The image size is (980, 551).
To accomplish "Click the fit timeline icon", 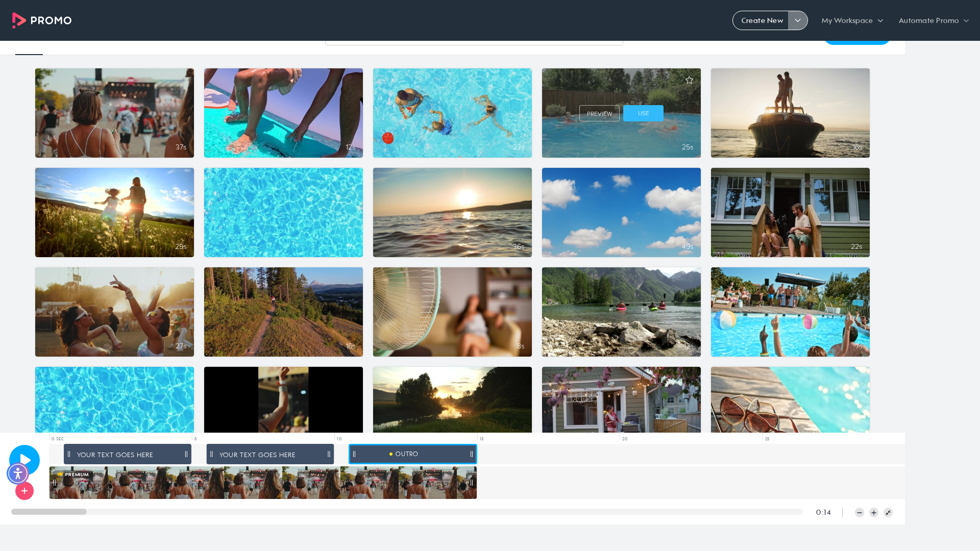I will point(888,513).
